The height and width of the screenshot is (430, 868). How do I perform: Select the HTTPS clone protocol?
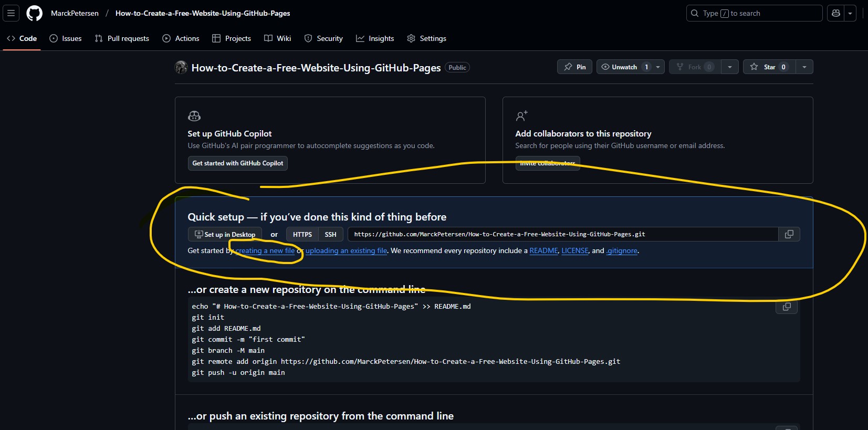(x=302, y=235)
